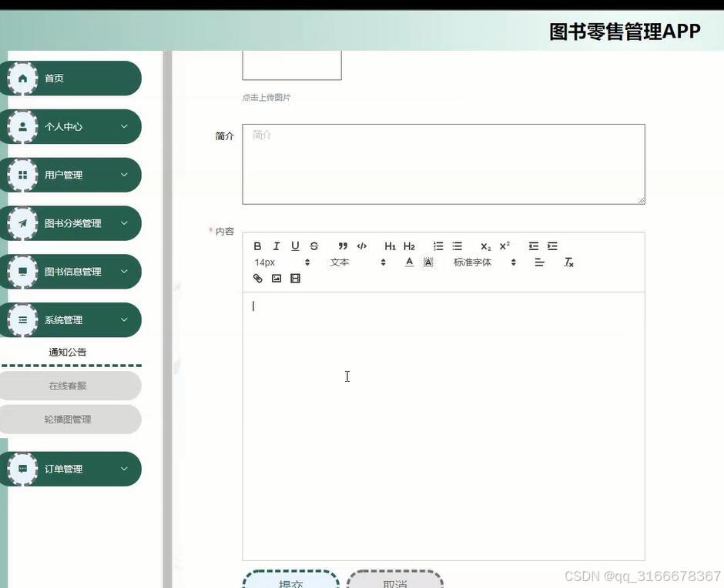Click the 取消 cancel button
724x588 pixels.
coord(395,580)
